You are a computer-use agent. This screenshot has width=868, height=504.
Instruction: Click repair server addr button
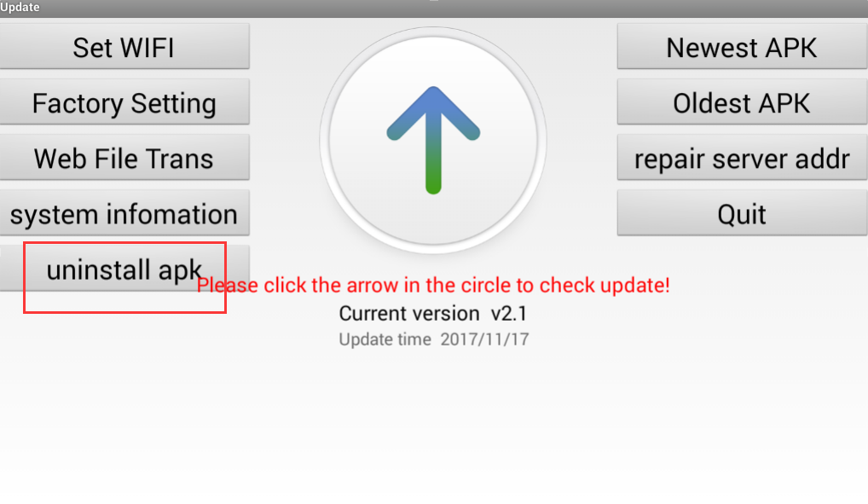click(x=743, y=157)
